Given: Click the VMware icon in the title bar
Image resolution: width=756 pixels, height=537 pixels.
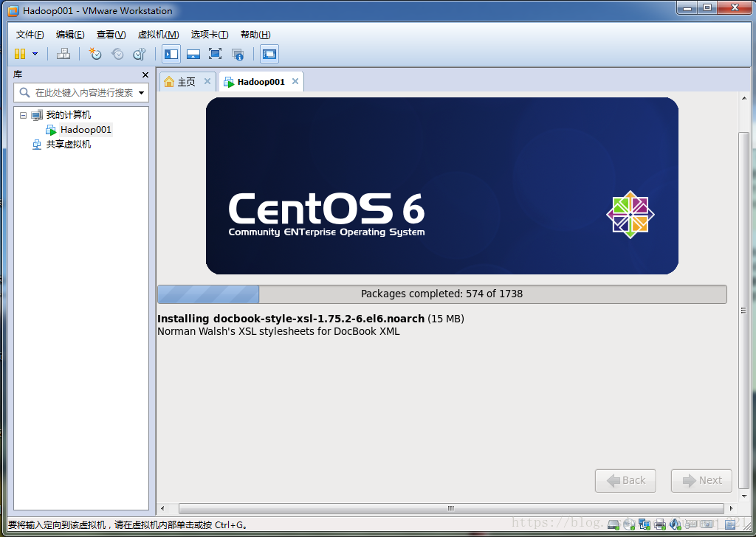Looking at the screenshot, I should (13, 10).
